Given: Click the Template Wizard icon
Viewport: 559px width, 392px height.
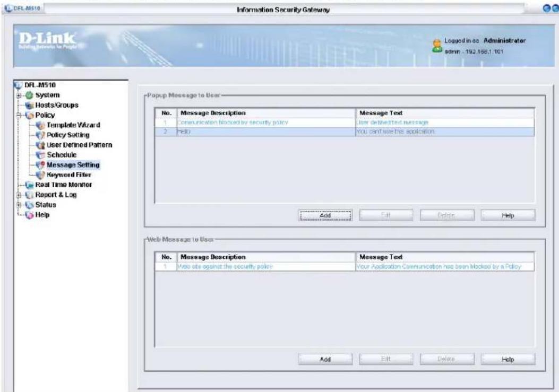Looking at the screenshot, I should click(41, 125).
